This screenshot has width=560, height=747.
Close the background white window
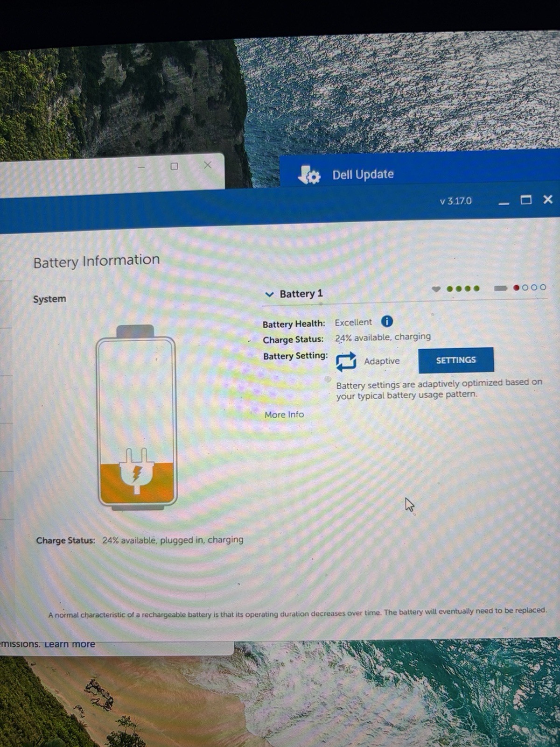[x=208, y=165]
